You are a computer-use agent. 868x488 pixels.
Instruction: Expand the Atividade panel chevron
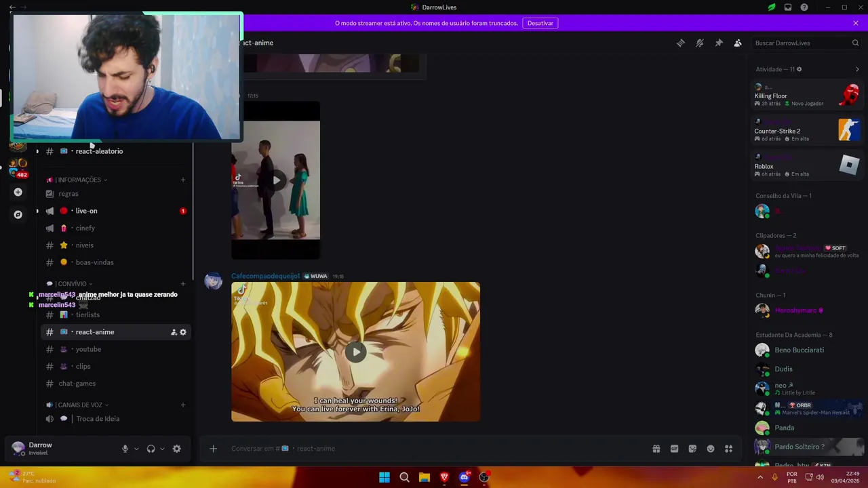click(857, 69)
